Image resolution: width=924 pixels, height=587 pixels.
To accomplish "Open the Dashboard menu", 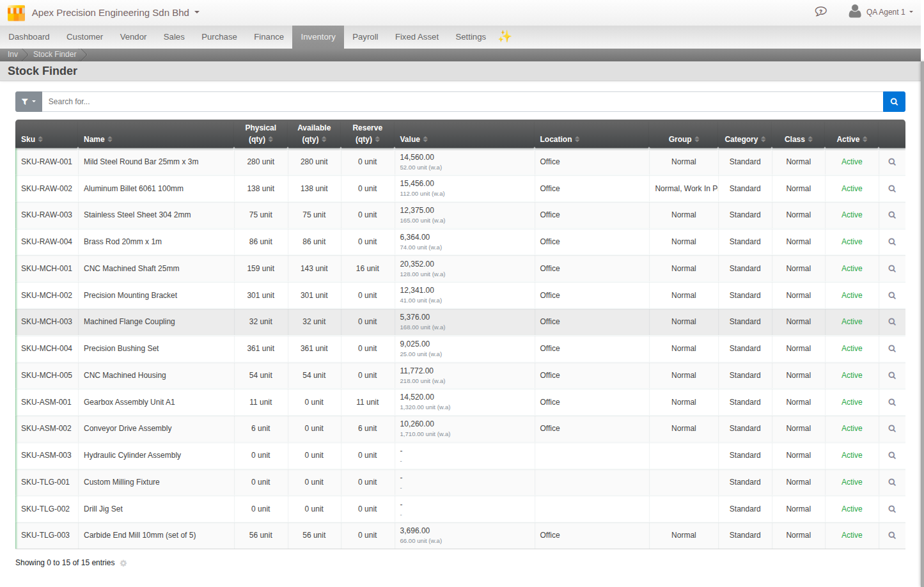I will click(x=29, y=37).
